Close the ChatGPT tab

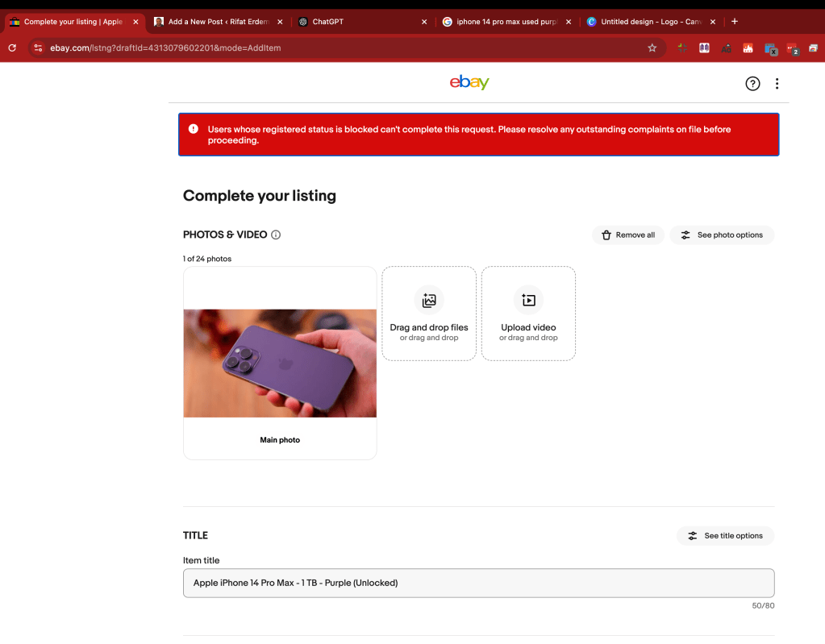[424, 22]
